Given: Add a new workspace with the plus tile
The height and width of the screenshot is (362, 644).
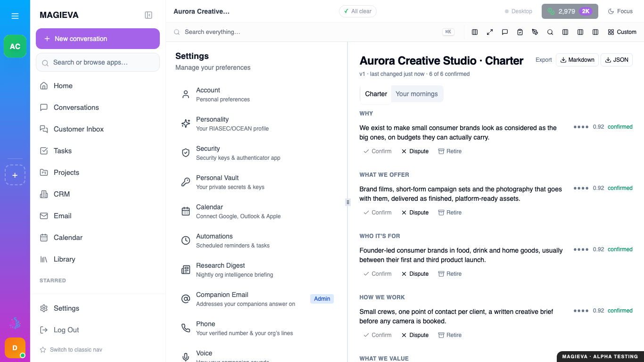Looking at the screenshot, I should 15,175.
